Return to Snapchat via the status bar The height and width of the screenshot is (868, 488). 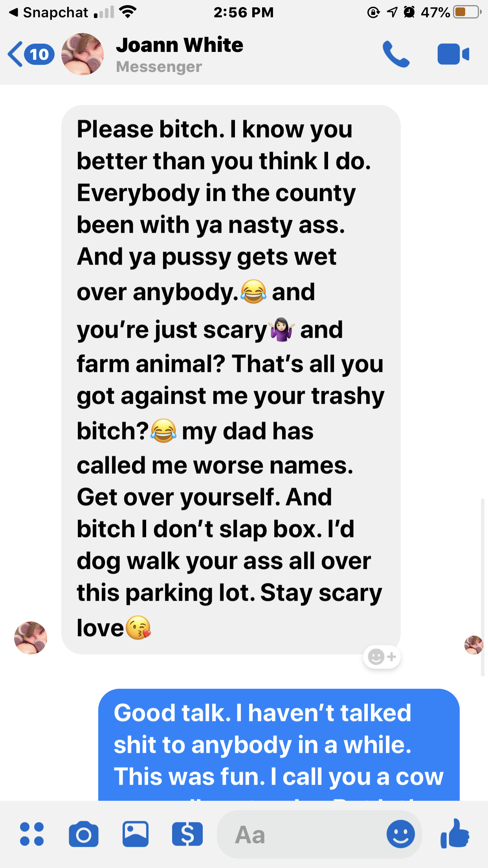pyautogui.click(x=48, y=13)
